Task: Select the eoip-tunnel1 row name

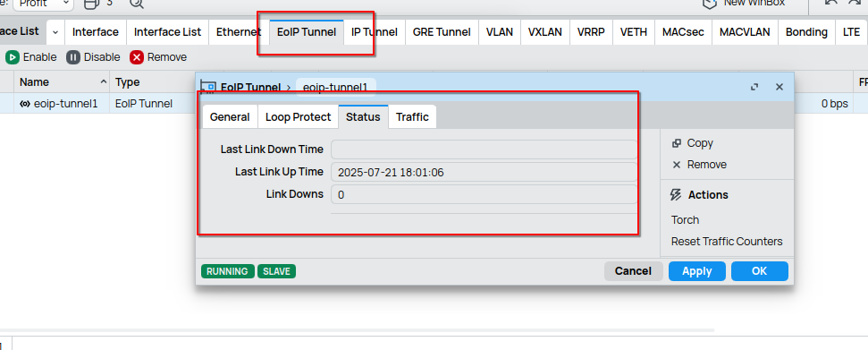Action: click(66, 104)
